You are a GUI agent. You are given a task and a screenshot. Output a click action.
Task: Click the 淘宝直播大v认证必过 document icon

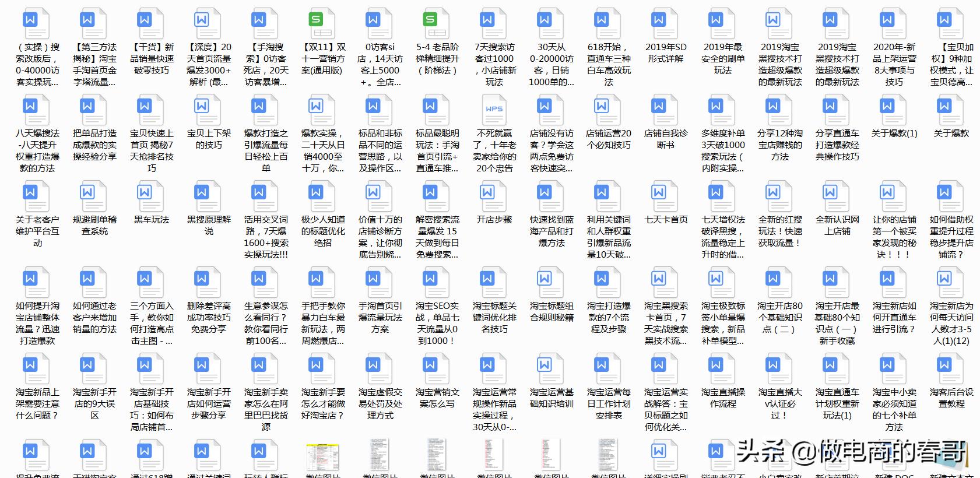click(x=780, y=370)
